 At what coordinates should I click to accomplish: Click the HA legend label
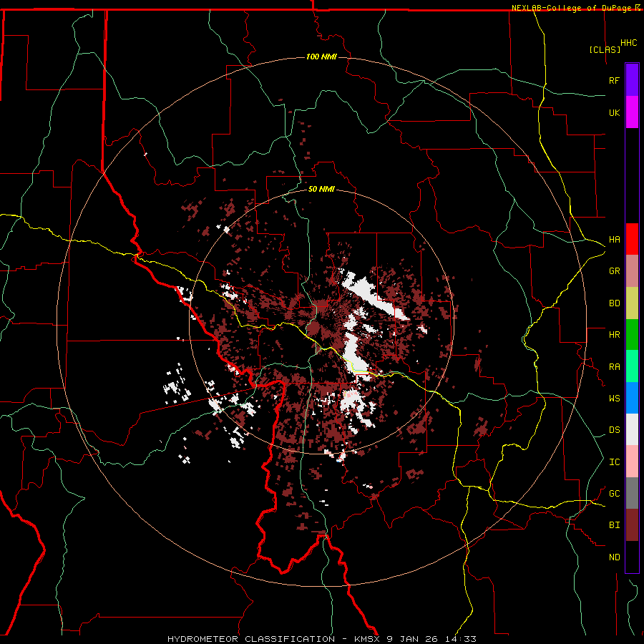614,240
